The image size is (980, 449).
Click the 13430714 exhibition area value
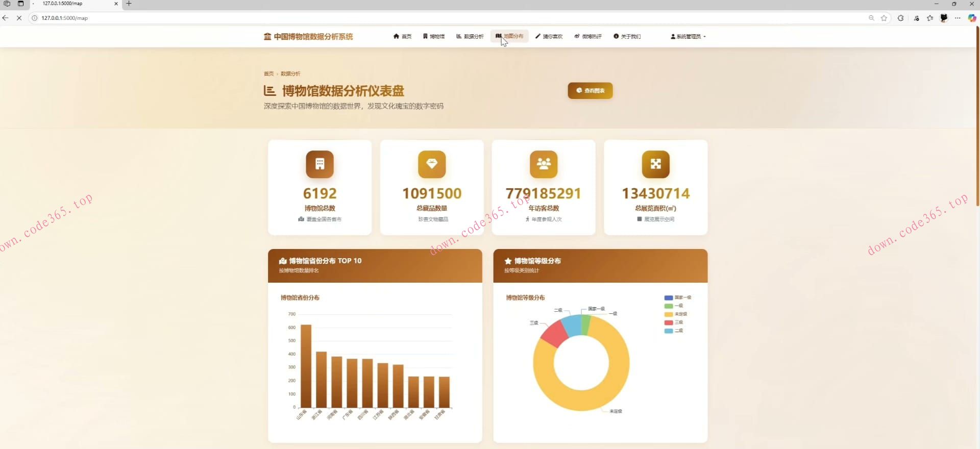click(655, 194)
